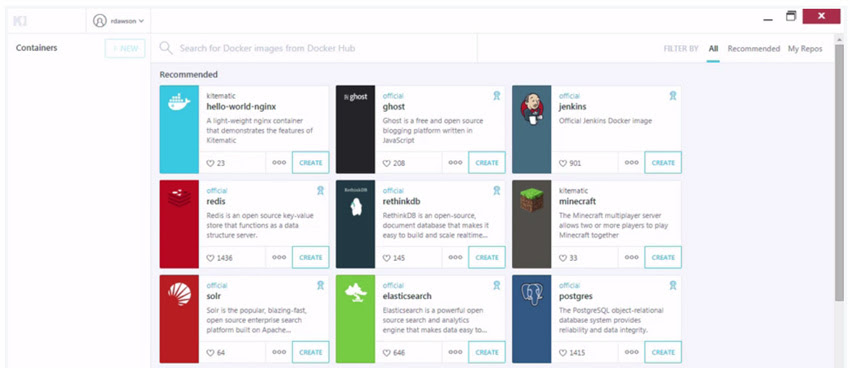The height and width of the screenshot is (368, 850).
Task: Click the 'Recommended' section heading
Action: [x=189, y=74]
